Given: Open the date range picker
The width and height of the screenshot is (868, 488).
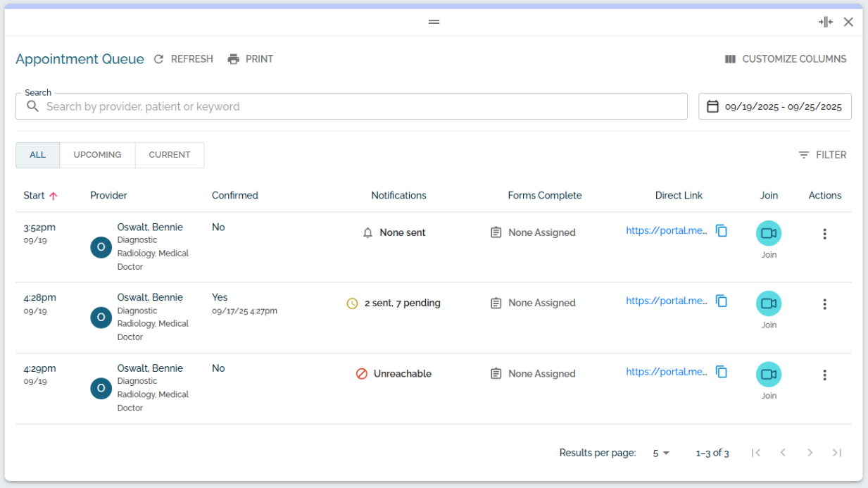Looking at the screenshot, I should click(x=774, y=106).
